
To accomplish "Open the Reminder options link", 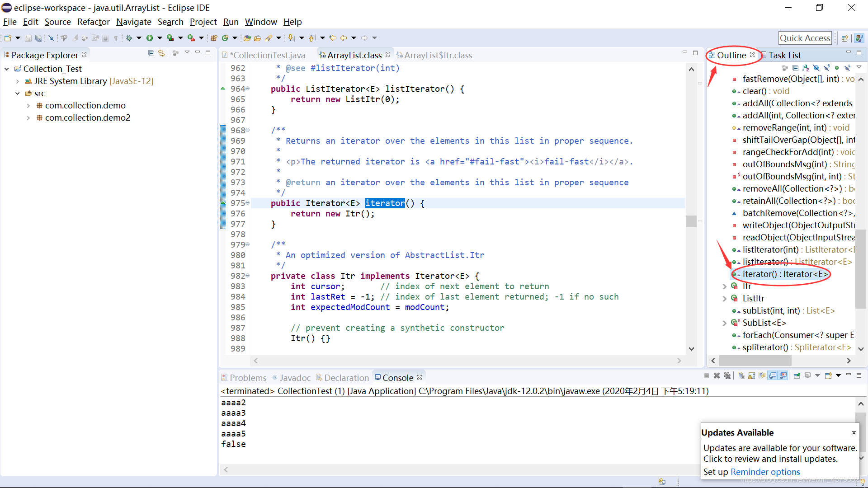I will 765,472.
